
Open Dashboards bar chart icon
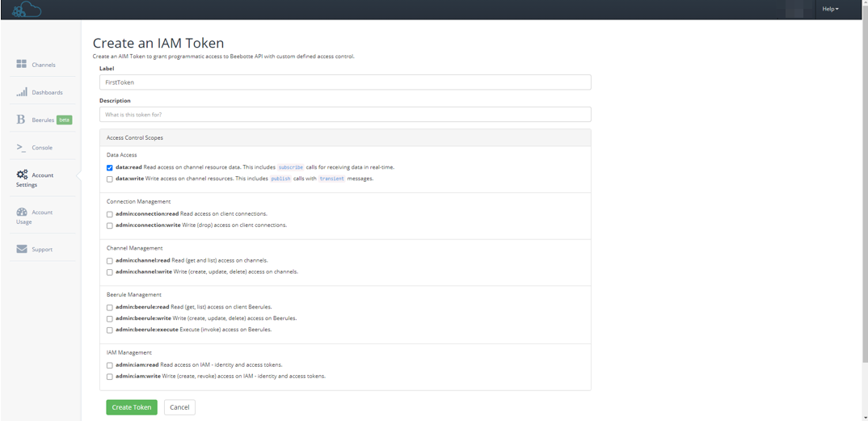tap(22, 92)
